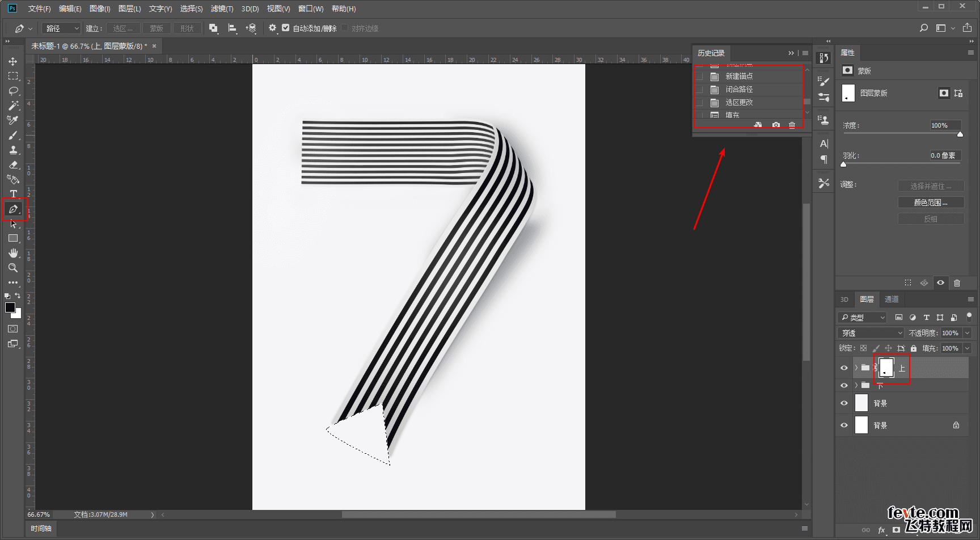Delete current state in History panel

[792, 125]
